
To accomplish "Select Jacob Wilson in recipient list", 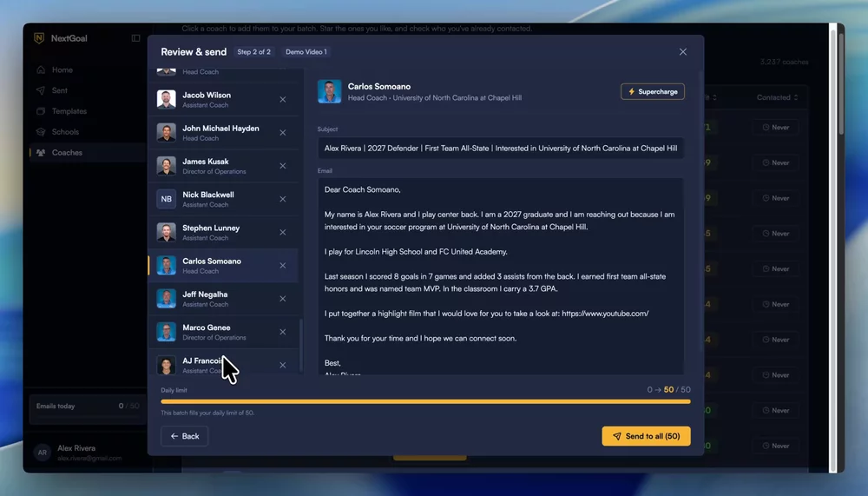I will point(224,100).
